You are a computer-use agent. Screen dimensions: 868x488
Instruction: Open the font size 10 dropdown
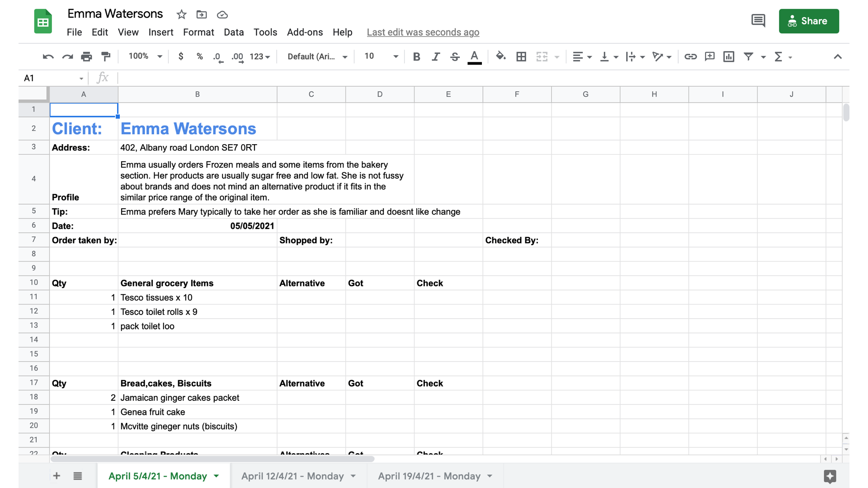click(381, 56)
